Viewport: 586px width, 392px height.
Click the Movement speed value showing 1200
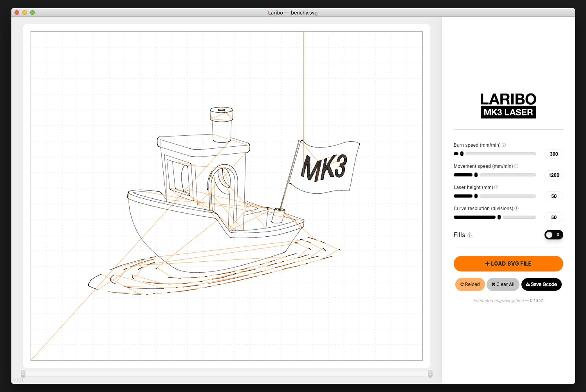pyautogui.click(x=554, y=175)
